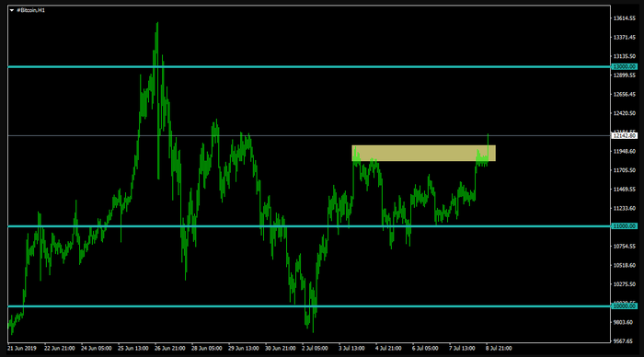
Task: Click the 12420.50 price scale value
Action: click(625, 113)
